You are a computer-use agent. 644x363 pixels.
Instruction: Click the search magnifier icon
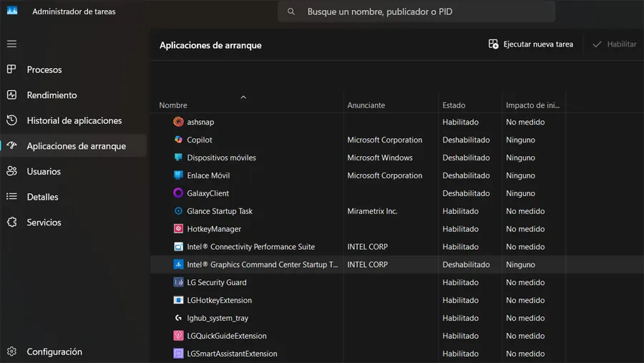tap(291, 11)
